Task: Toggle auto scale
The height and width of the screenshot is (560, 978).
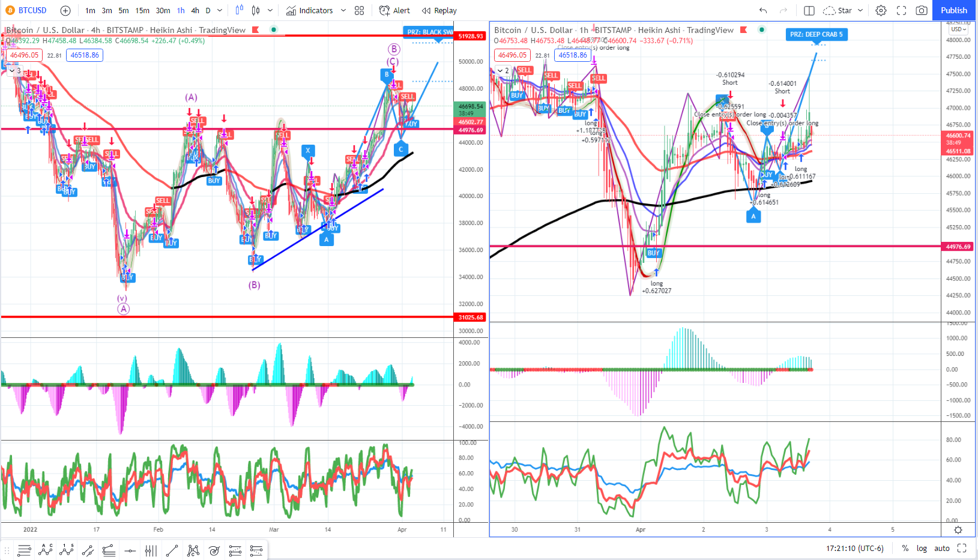Action: pos(942,548)
